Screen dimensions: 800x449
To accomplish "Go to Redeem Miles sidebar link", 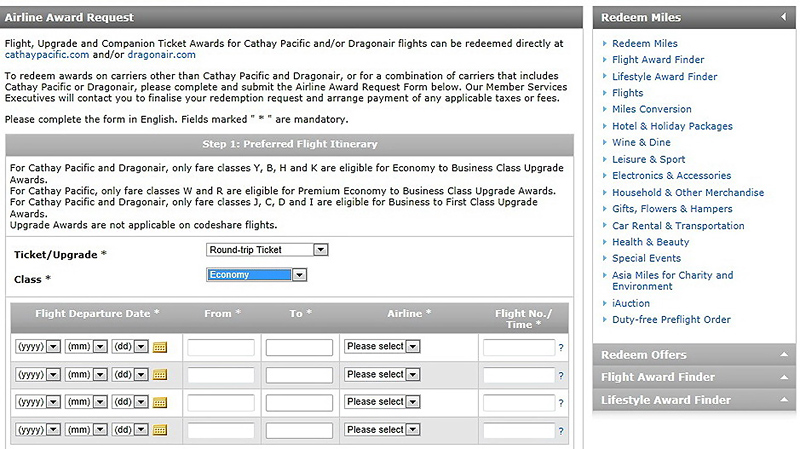I will 645,43.
